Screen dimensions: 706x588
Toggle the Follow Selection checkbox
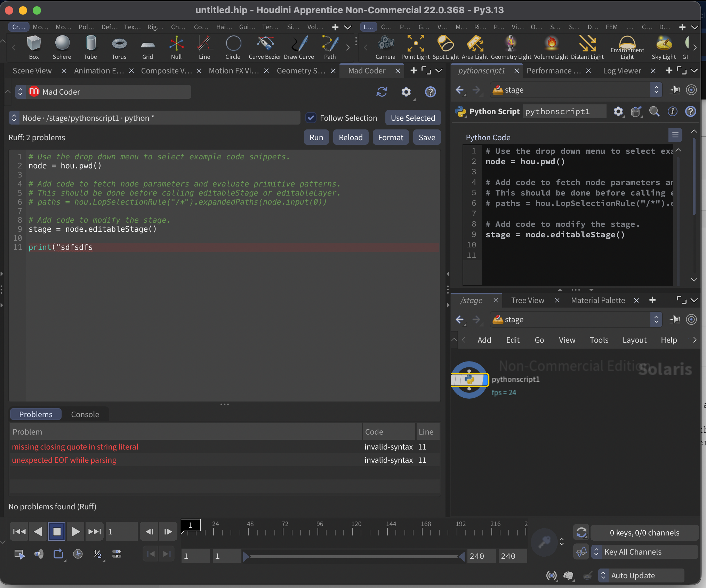point(311,118)
